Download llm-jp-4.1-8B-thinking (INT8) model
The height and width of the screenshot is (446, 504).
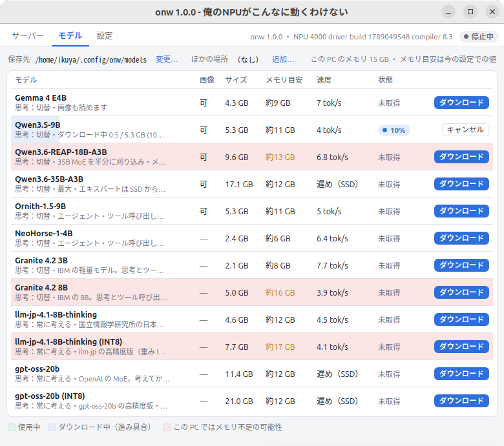461,347
